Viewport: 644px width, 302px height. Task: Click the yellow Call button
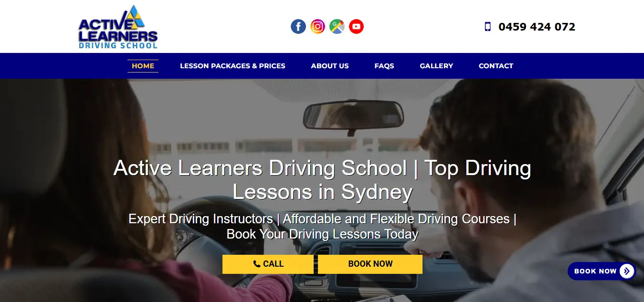point(268,264)
